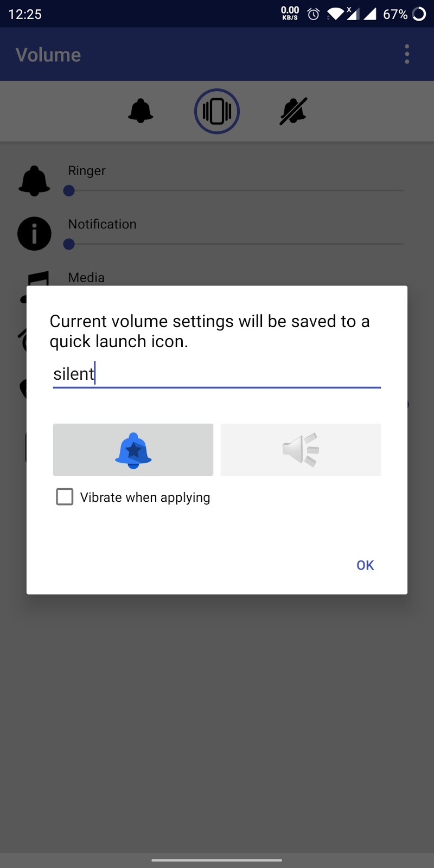This screenshot has height=868, width=434.
Task: Select the blue bell star icon option
Action: pyautogui.click(x=133, y=450)
